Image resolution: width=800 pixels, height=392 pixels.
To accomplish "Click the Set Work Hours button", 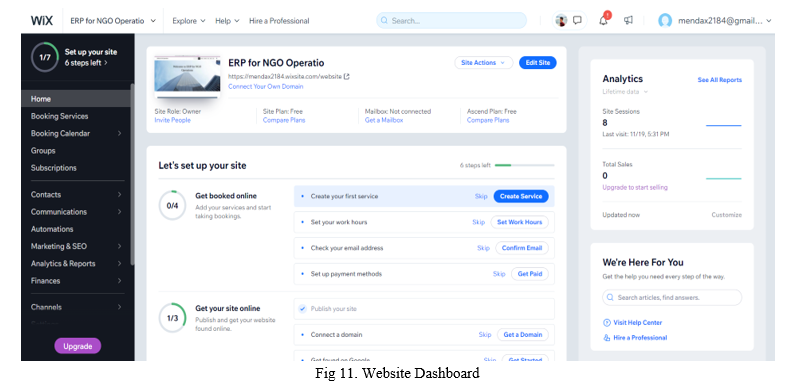I will click(519, 222).
